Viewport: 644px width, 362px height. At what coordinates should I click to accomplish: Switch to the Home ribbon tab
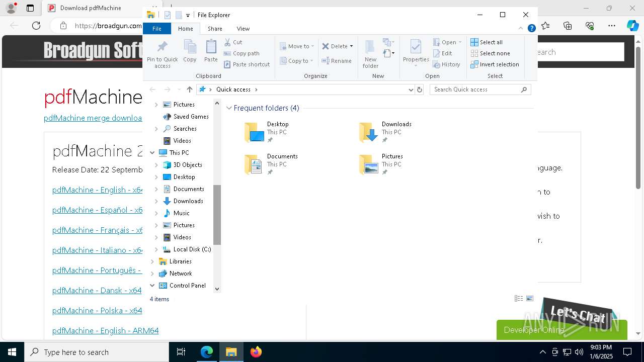click(185, 29)
